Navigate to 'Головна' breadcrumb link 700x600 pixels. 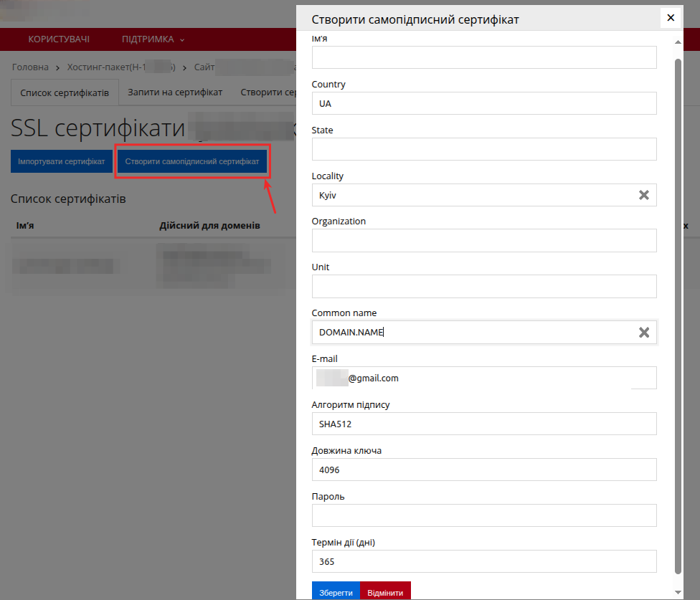pyautogui.click(x=29, y=67)
